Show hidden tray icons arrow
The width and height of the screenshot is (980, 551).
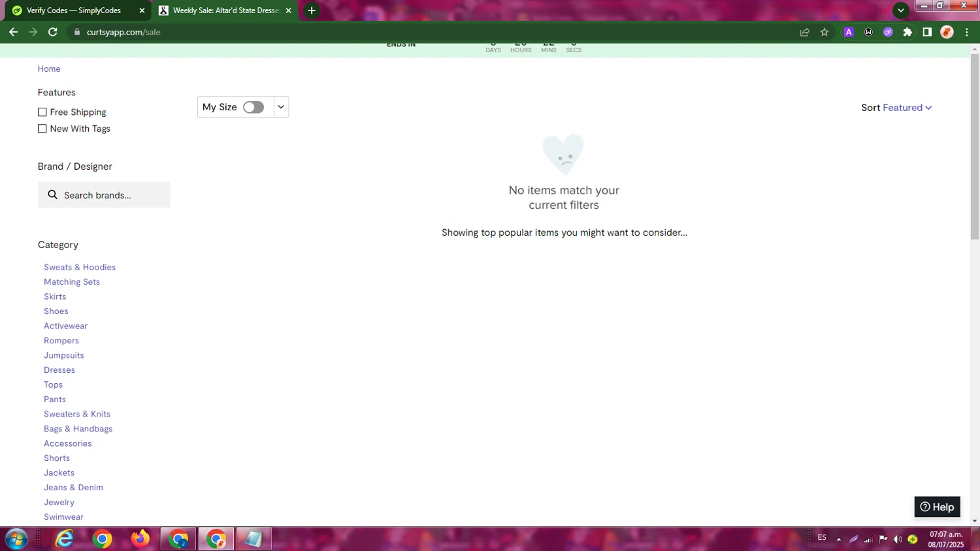click(838, 539)
